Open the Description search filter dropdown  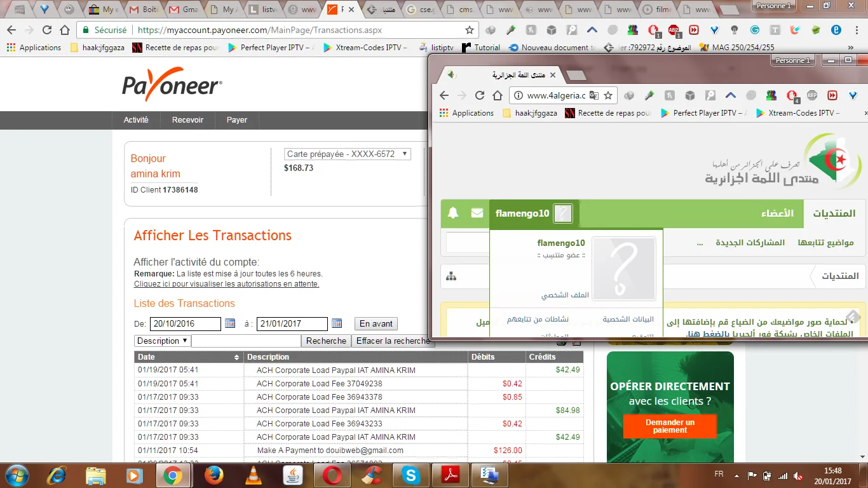(x=162, y=341)
